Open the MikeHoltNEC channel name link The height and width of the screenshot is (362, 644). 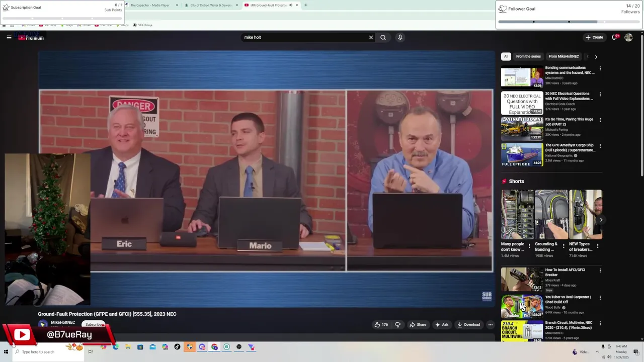pos(63,322)
